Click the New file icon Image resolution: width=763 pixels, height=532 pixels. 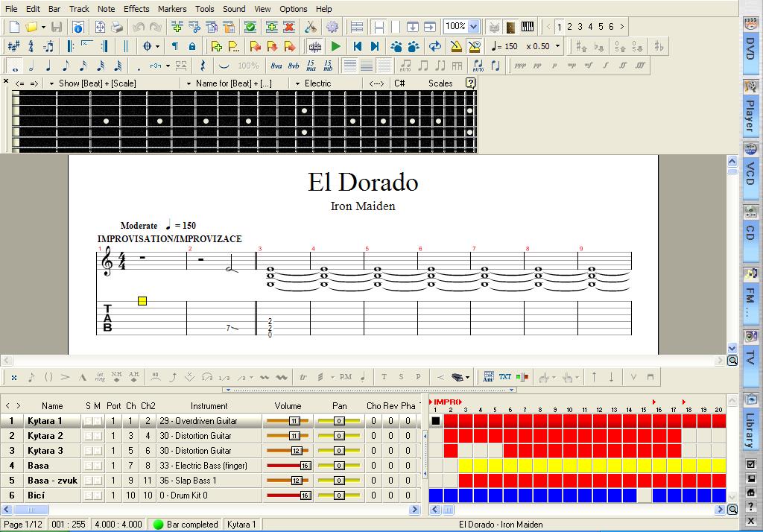[x=14, y=27]
